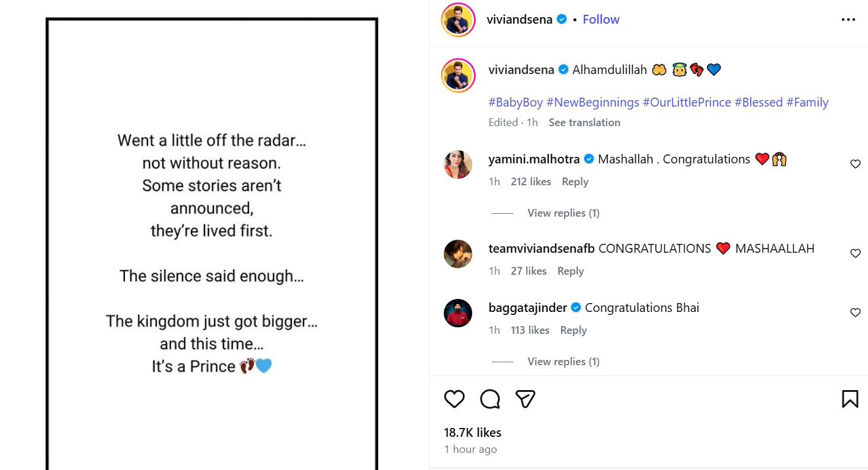Open the three-dot more options menu

tap(848, 20)
